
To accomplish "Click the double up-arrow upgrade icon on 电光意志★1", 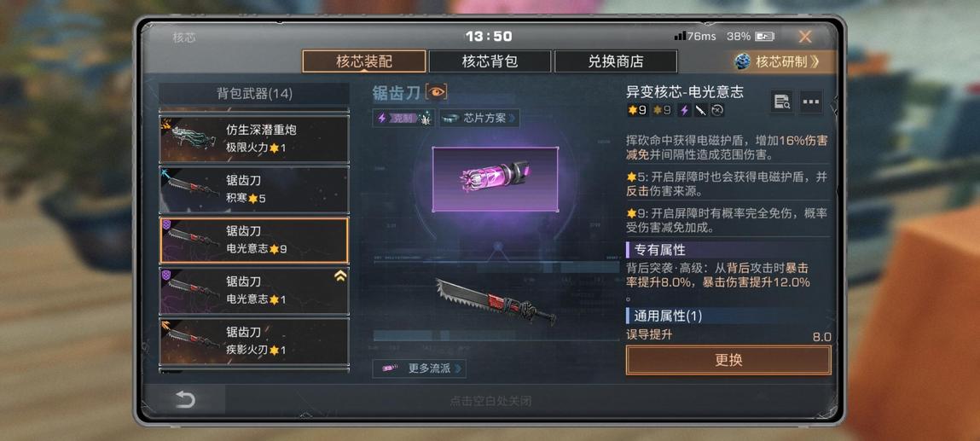I will pyautogui.click(x=340, y=276).
